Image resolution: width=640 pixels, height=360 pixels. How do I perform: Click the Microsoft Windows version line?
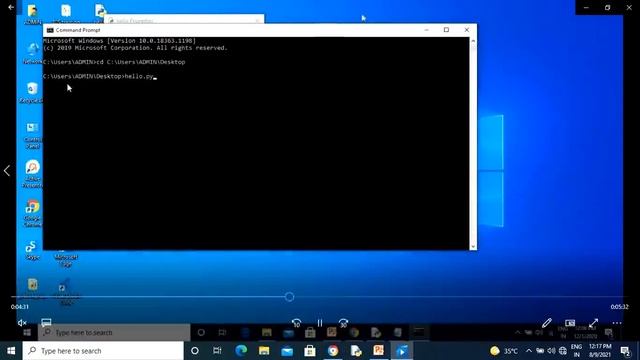pos(119,41)
